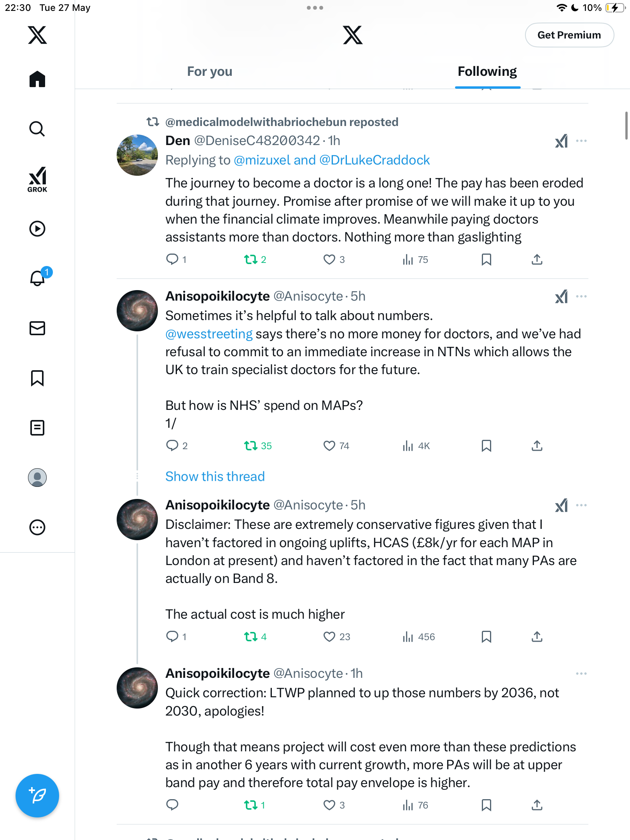Compose a new post
The width and height of the screenshot is (630, 840).
[37, 796]
